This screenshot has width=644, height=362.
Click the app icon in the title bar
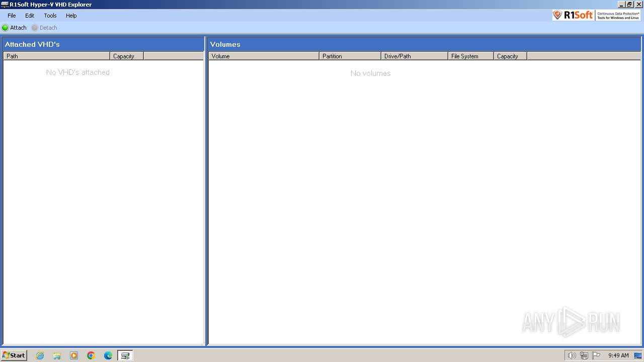(5, 5)
